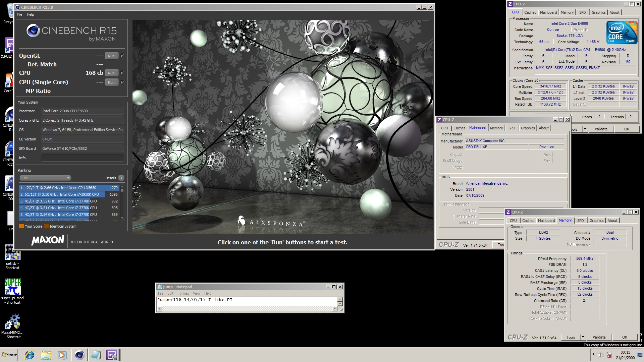
Task: Click the orange Your Score legend swatch
Action: [x=21, y=226]
